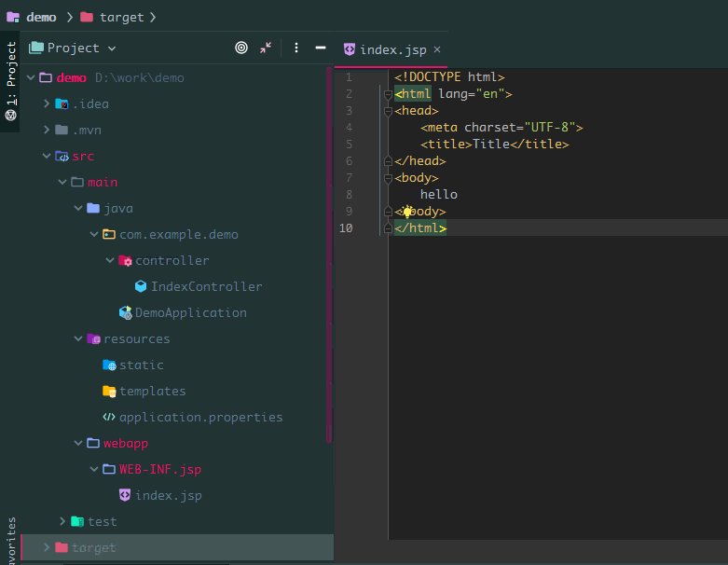
Task: Click the application.properties file icon
Action: coord(109,417)
